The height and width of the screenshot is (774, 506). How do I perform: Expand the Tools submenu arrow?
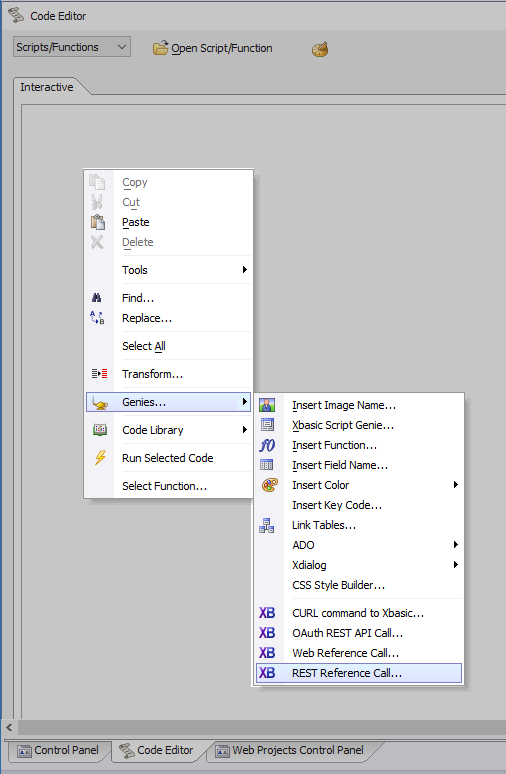coord(244,270)
